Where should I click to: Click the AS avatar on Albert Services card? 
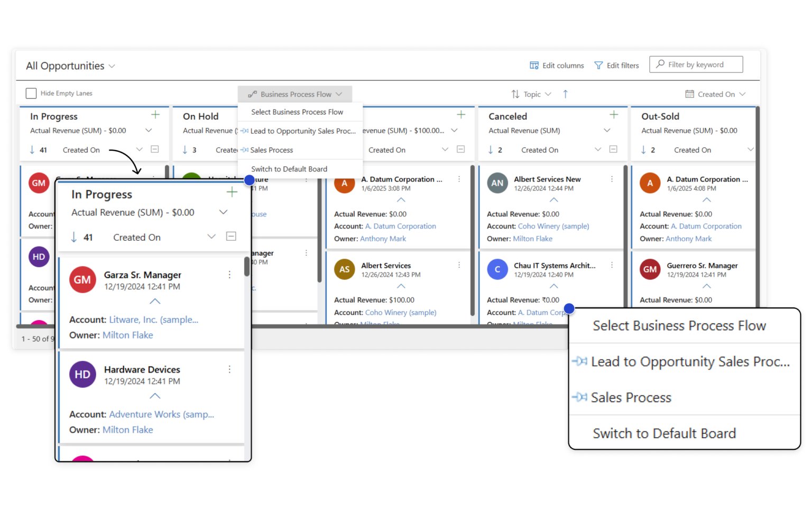click(x=344, y=269)
